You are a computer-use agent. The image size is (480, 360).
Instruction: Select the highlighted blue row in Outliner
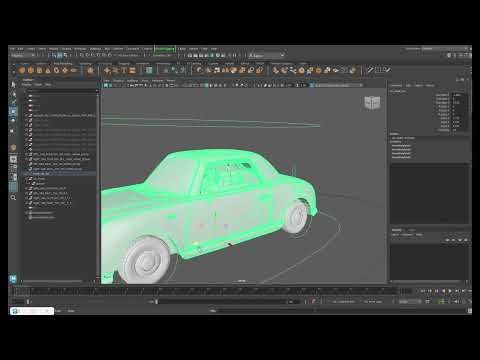(59, 174)
